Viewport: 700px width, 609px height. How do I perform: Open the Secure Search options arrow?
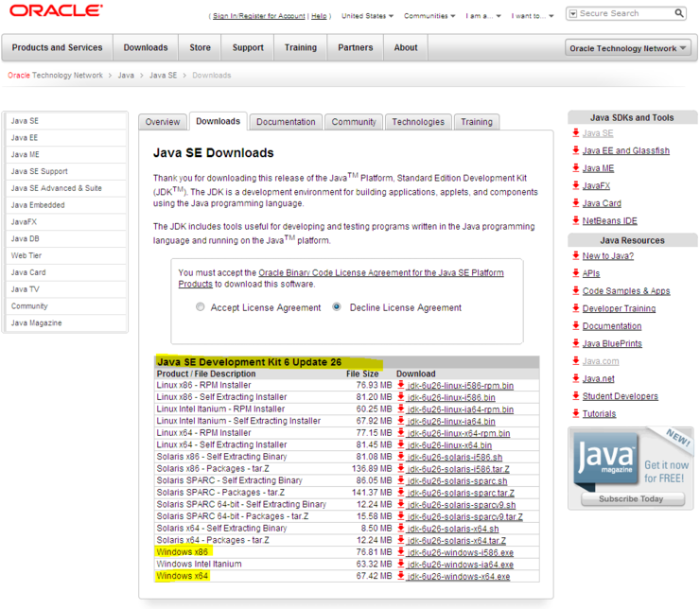tap(573, 14)
